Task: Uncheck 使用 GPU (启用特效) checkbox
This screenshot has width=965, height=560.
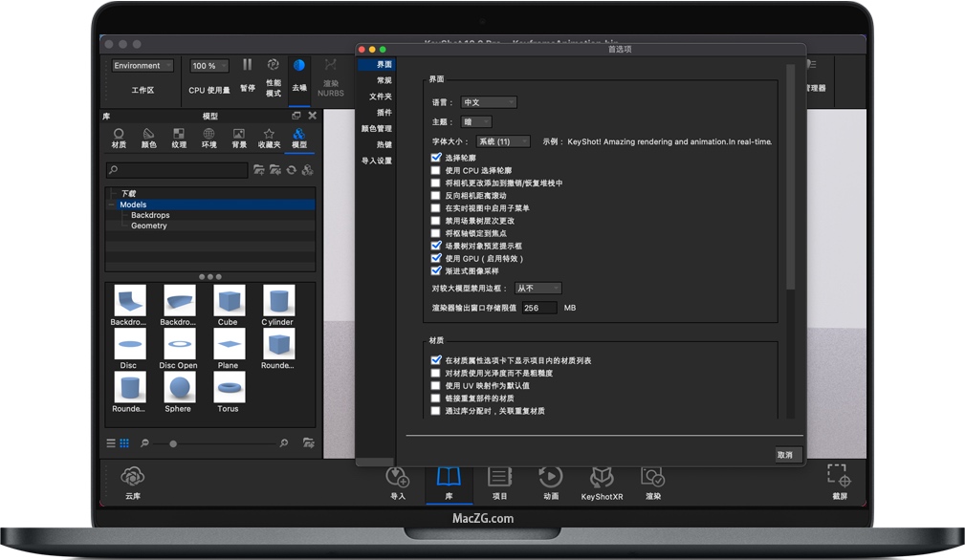Action: coord(436,258)
